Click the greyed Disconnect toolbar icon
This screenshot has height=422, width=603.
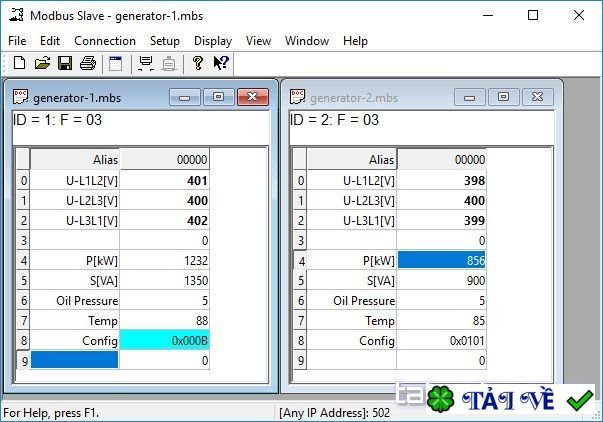(168, 63)
